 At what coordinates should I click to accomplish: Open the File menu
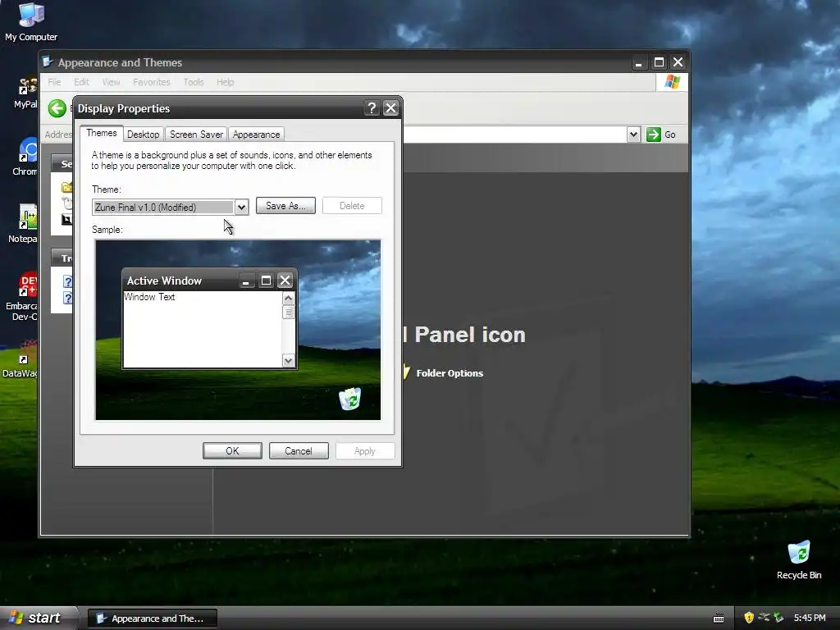(x=54, y=82)
